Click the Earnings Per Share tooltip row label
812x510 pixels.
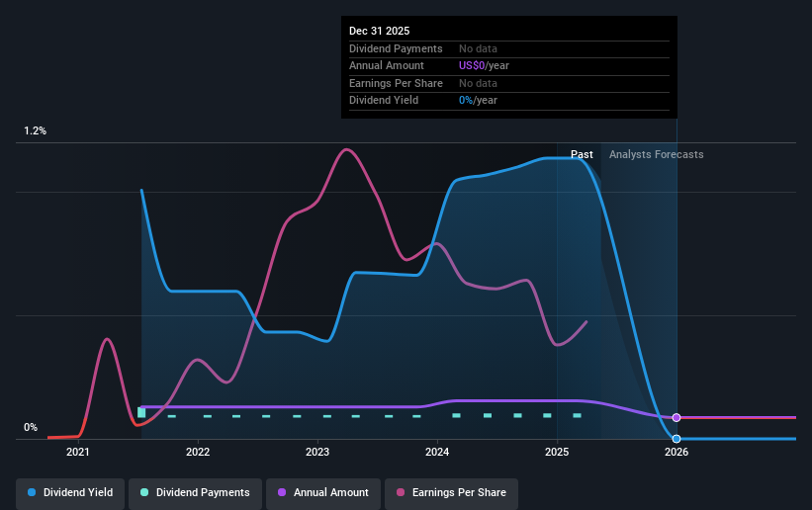tap(396, 83)
